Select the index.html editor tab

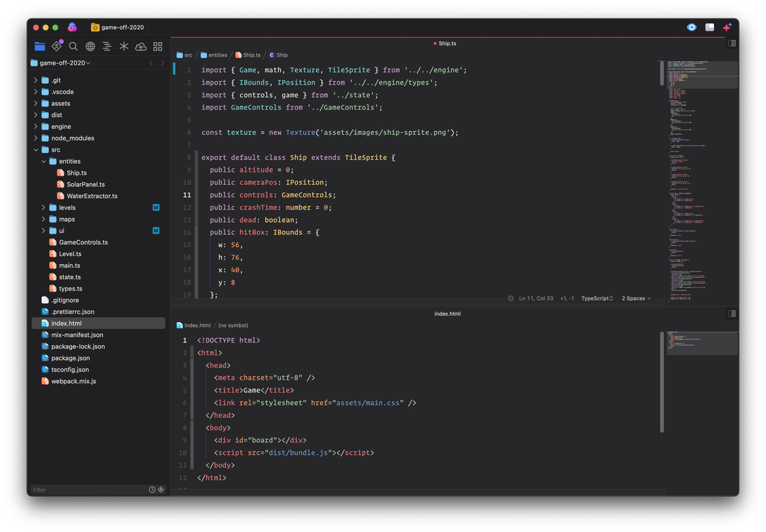click(x=447, y=314)
